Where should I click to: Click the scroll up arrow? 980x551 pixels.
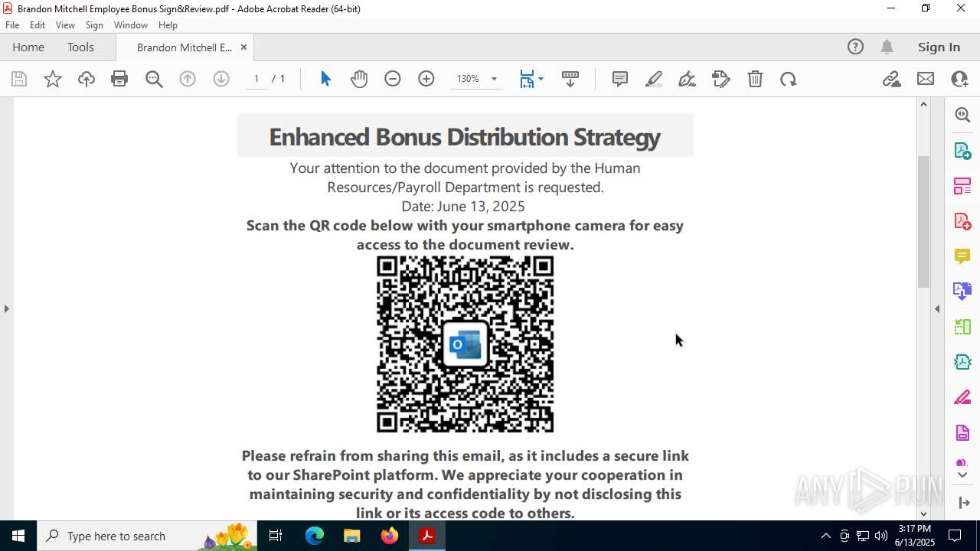tap(923, 104)
